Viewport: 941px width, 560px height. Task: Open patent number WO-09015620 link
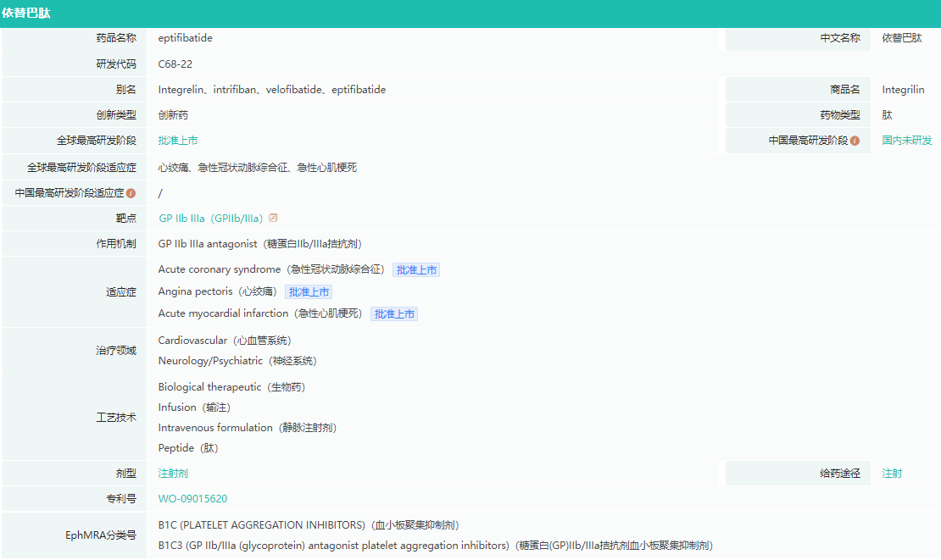[192, 498]
